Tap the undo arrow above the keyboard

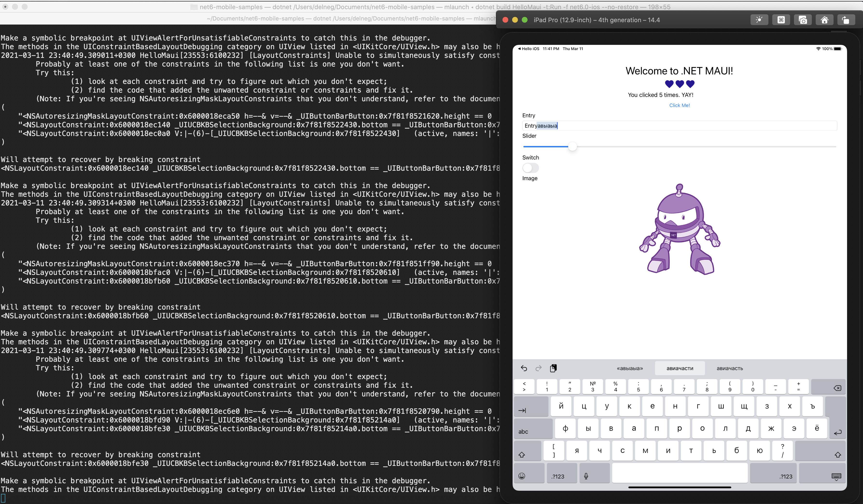(x=524, y=368)
